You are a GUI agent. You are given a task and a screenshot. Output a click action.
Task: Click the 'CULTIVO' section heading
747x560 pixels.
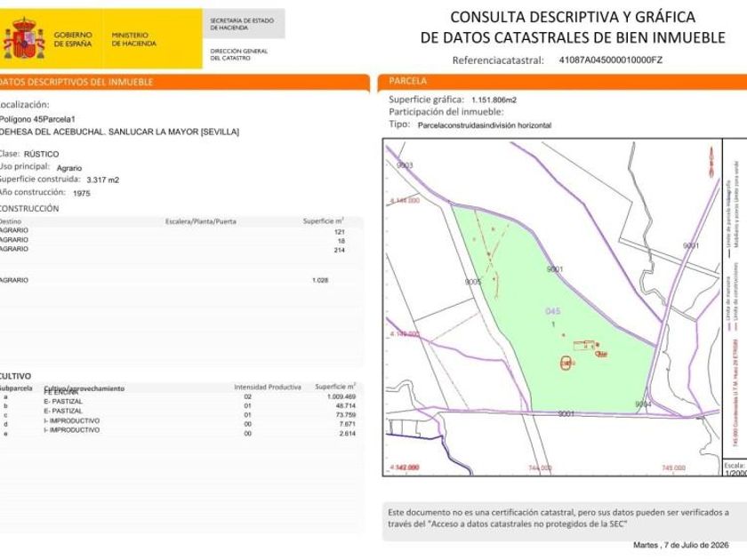15,376
